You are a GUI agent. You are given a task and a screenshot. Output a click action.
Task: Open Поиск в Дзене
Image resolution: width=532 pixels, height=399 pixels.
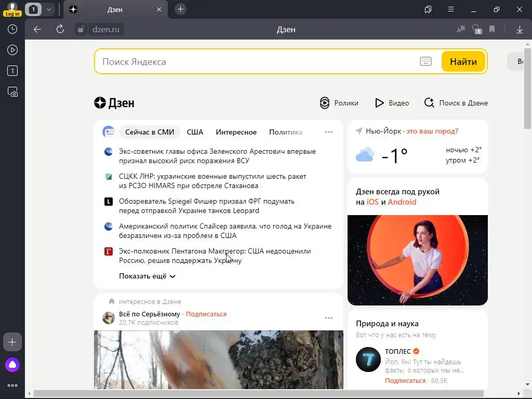[x=456, y=103]
